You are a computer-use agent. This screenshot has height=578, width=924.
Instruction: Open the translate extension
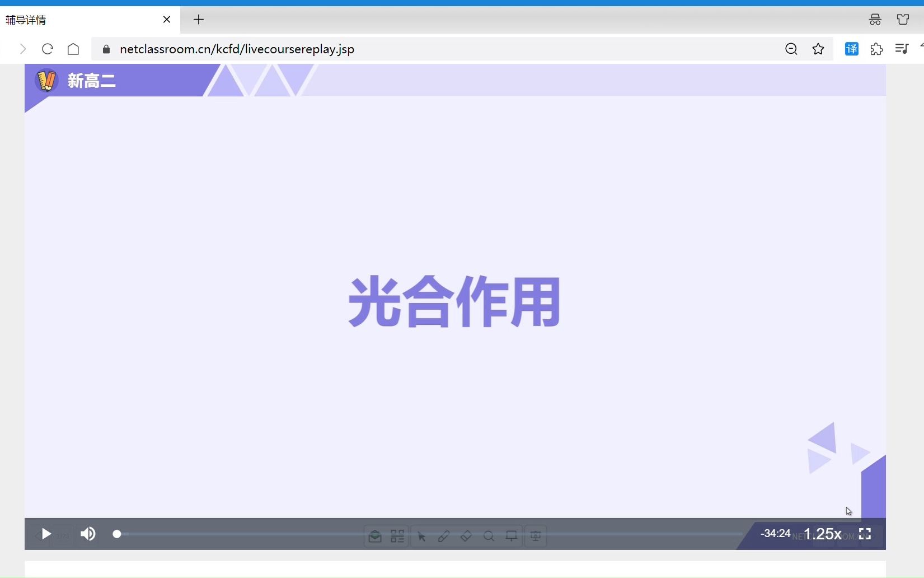[852, 49]
